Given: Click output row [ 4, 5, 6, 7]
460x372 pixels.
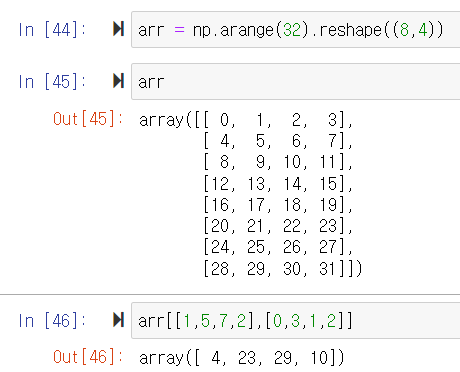Looking at the screenshot, I should click(x=278, y=141).
